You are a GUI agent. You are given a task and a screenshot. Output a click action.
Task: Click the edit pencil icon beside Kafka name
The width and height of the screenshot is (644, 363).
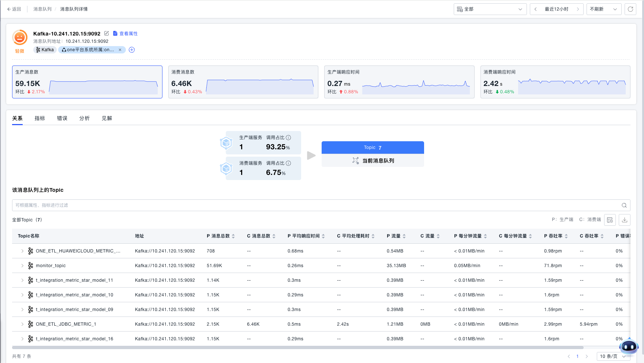tap(106, 33)
